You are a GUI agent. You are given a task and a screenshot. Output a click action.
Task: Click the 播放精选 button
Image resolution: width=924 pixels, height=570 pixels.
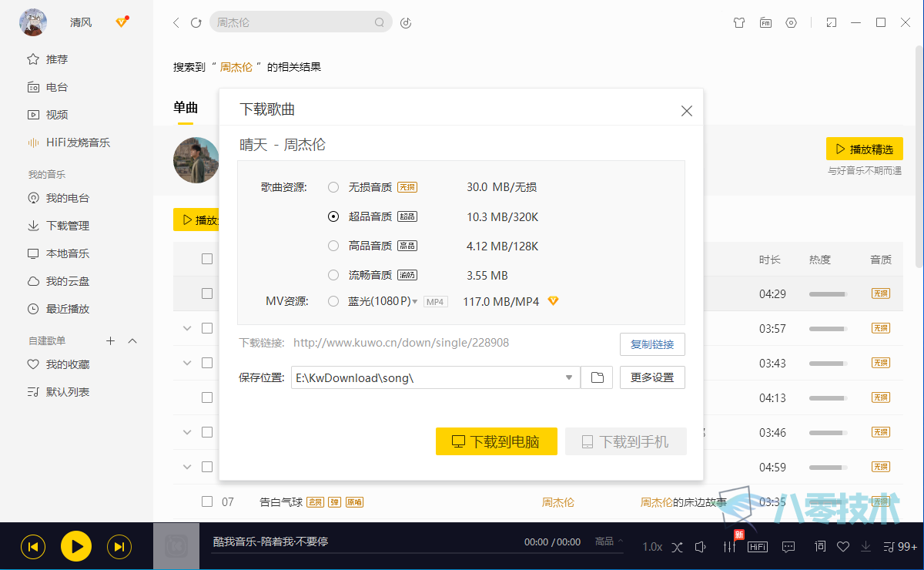[x=865, y=149]
